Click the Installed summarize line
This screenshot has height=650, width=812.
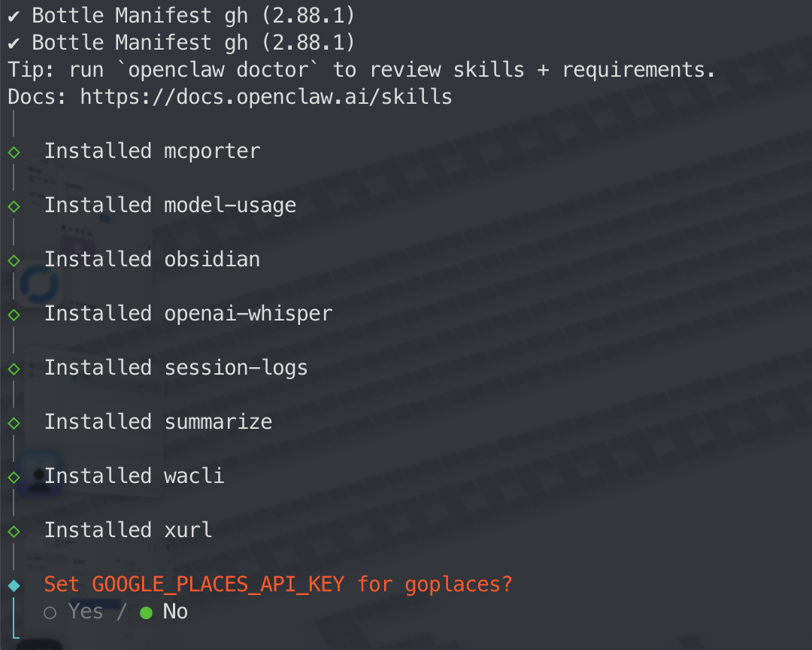tap(158, 422)
